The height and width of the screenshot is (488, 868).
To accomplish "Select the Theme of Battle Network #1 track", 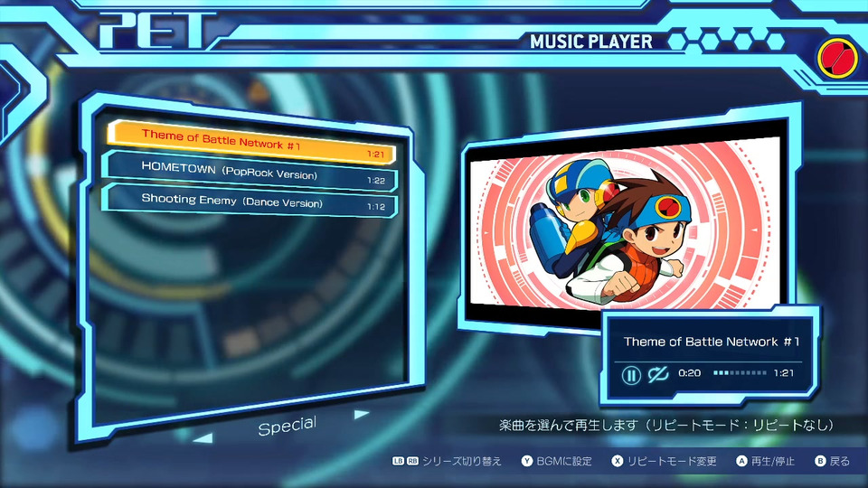I will [252, 142].
